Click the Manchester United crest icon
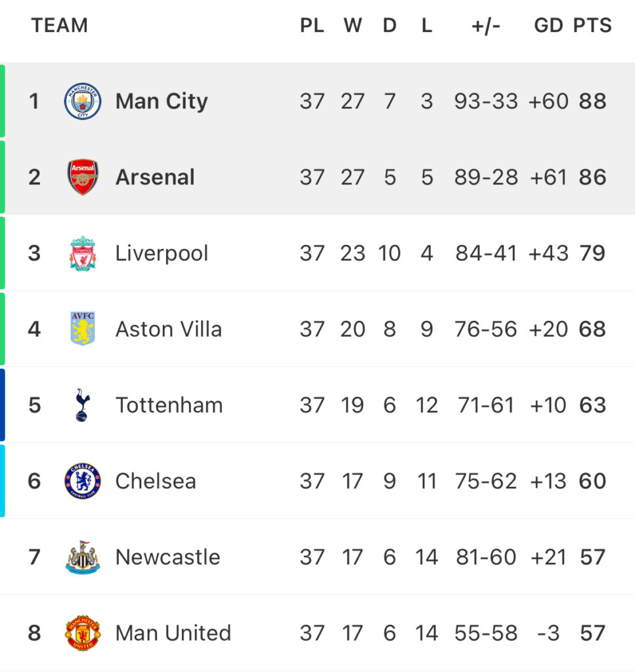This screenshot has height=672, width=635. click(x=83, y=633)
